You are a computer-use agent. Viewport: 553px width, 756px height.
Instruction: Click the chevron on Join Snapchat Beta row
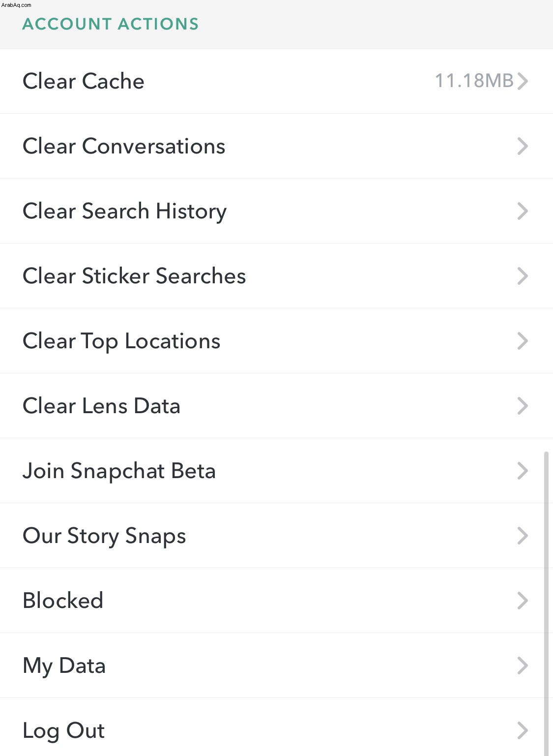pyautogui.click(x=523, y=471)
